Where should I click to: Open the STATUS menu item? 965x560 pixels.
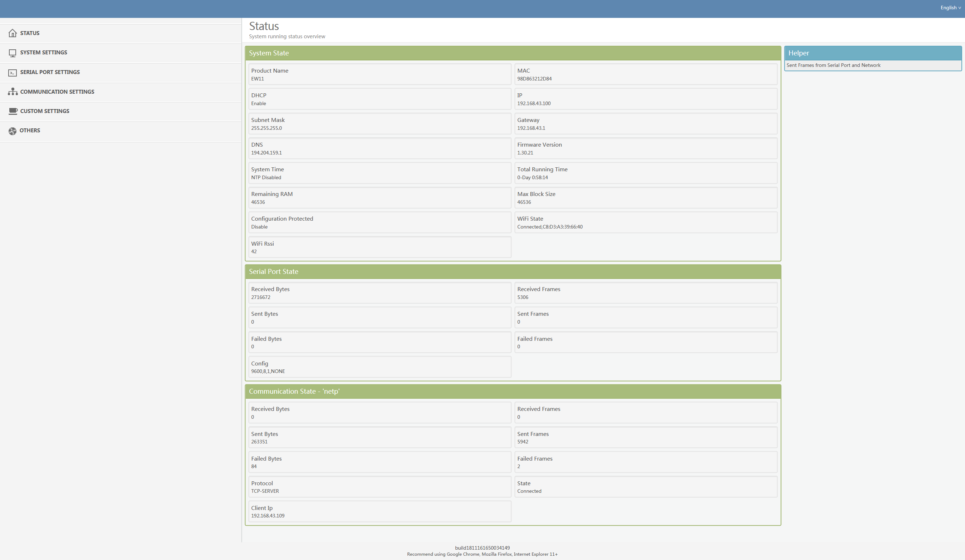pyautogui.click(x=121, y=33)
